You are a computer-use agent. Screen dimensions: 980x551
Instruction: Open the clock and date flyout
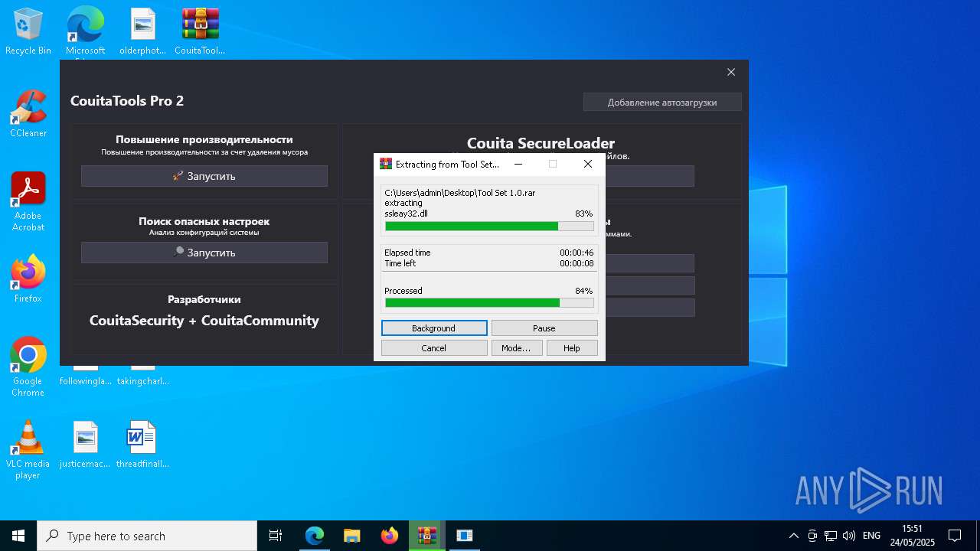tap(912, 536)
